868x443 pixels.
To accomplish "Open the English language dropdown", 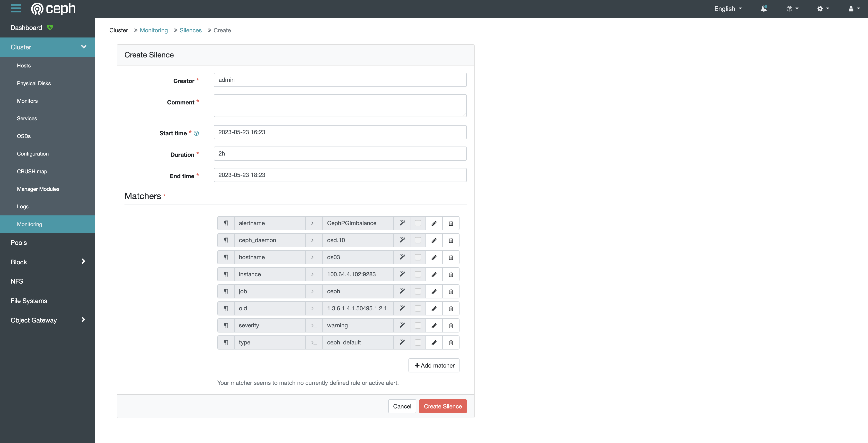I will pyautogui.click(x=728, y=9).
